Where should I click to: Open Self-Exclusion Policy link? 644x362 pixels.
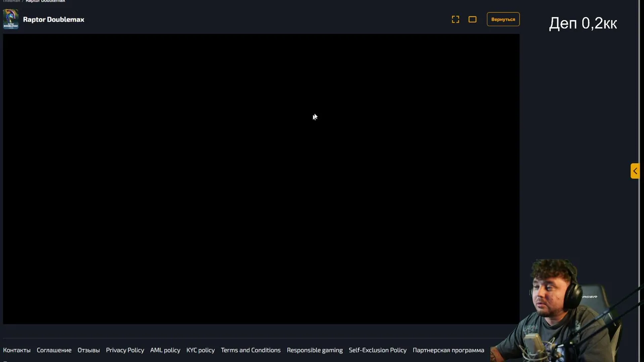point(377,350)
